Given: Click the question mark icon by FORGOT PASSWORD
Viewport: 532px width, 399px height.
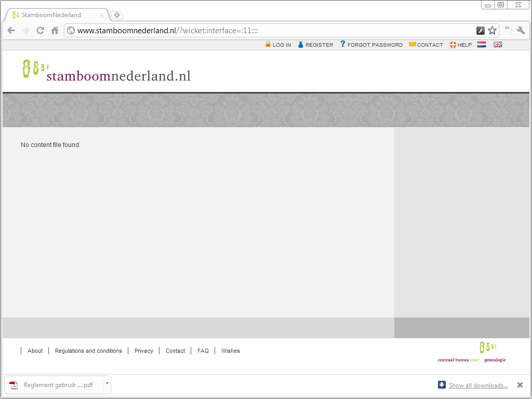Looking at the screenshot, I should tap(343, 44).
